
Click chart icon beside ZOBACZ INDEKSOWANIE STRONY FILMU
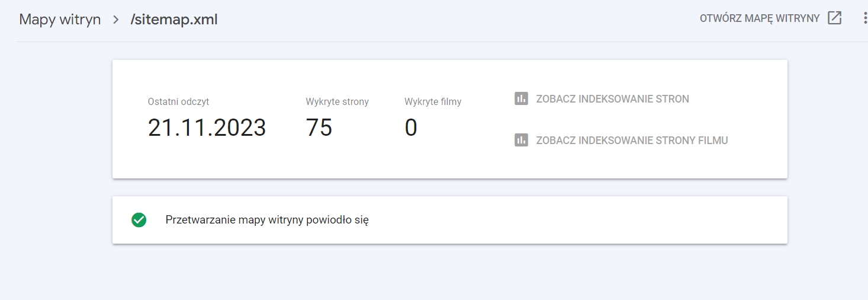click(x=521, y=140)
